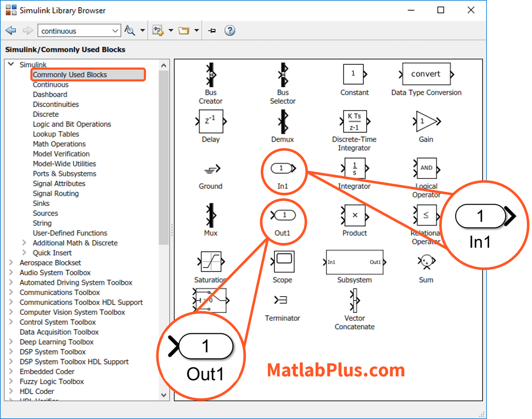Toggle the stay-on-top pin button
The width and height of the screenshot is (532, 419).
(212, 30)
